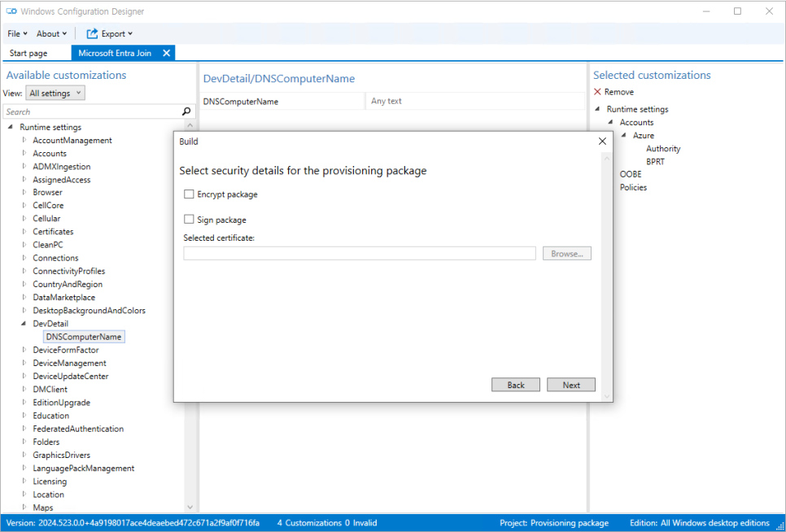The image size is (786, 532).
Task: Collapse the Runtime settings tree in Available customizations
Action: pos(10,127)
